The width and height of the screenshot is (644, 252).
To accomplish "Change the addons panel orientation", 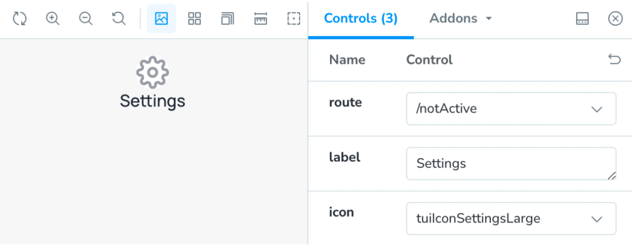I will (x=582, y=19).
